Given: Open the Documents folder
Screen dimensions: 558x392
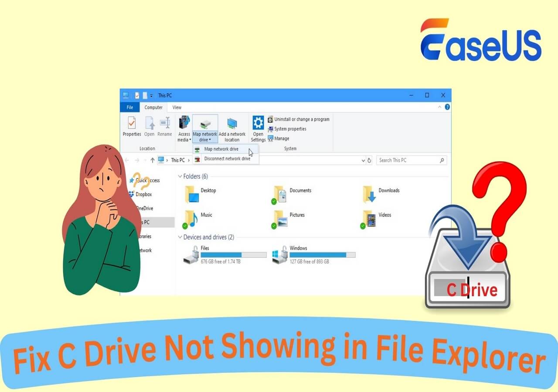Looking at the screenshot, I should [292, 194].
